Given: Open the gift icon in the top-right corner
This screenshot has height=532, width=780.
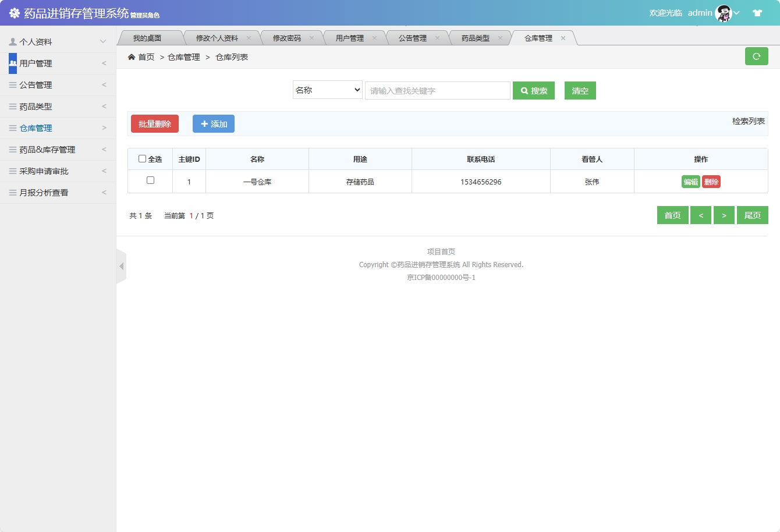Looking at the screenshot, I should 757,12.
